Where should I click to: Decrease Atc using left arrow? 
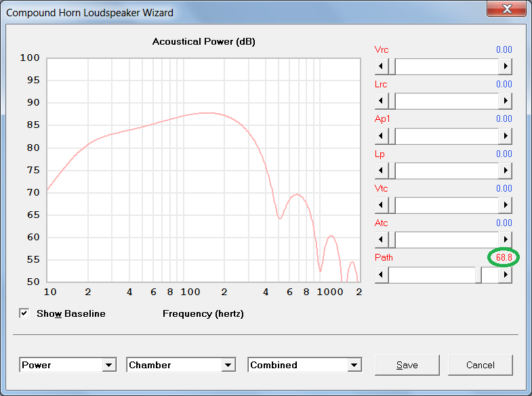[382, 240]
